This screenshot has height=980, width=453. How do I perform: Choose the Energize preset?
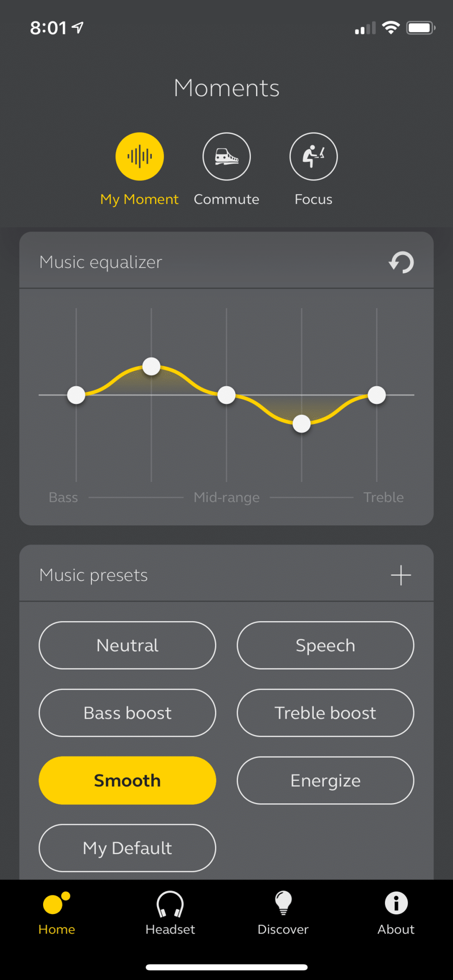[x=326, y=780]
